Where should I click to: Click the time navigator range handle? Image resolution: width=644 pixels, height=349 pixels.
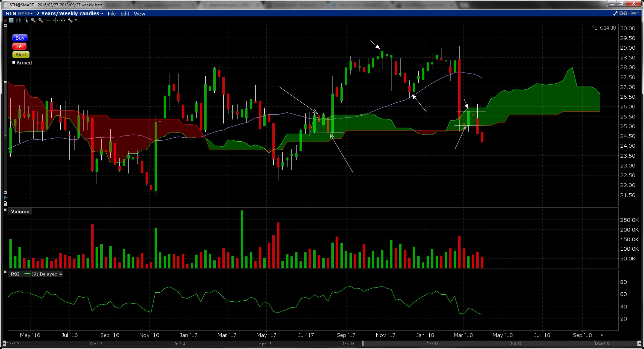(363, 344)
